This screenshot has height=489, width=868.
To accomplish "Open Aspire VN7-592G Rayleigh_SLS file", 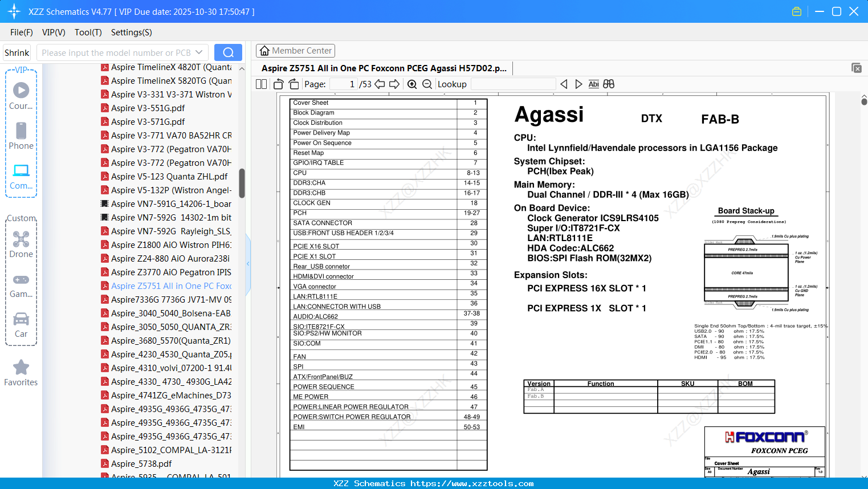I will pos(166,231).
